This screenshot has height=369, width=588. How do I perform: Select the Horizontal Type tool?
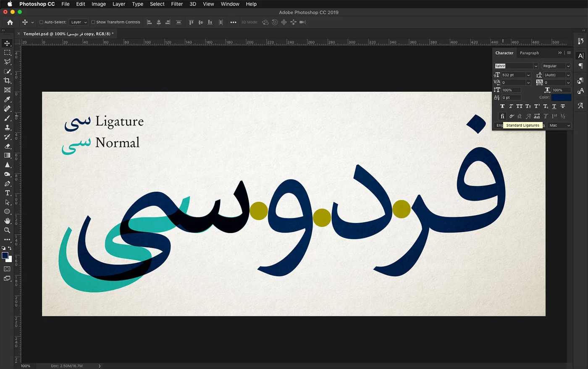point(7,193)
